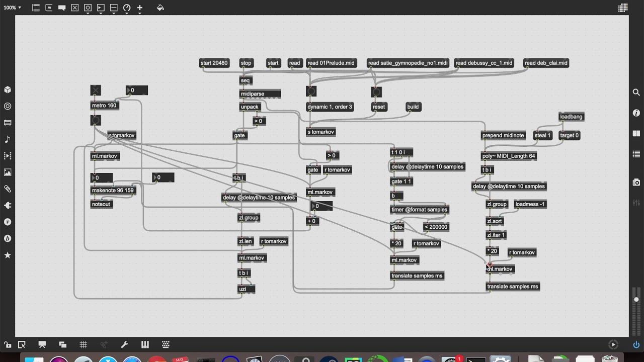
Task: Show the piano keys icon in bottom toolbar
Action: (145, 344)
